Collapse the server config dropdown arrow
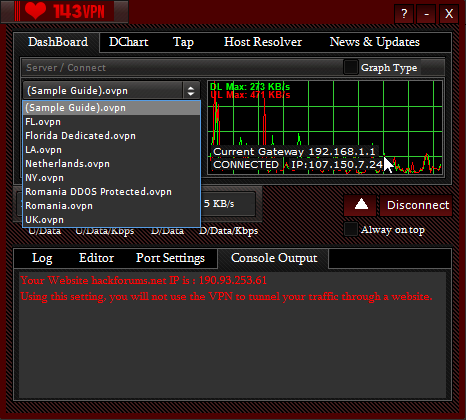The width and height of the screenshot is (466, 420). (x=191, y=91)
